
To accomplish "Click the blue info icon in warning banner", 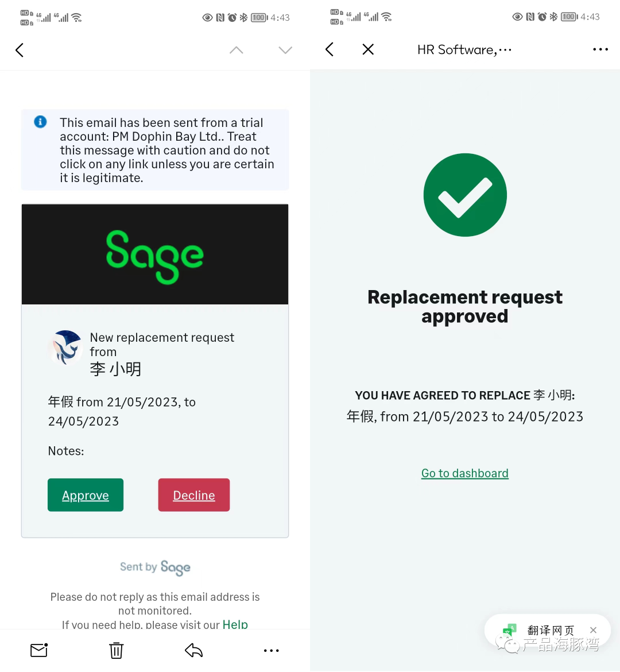I will pyautogui.click(x=40, y=122).
